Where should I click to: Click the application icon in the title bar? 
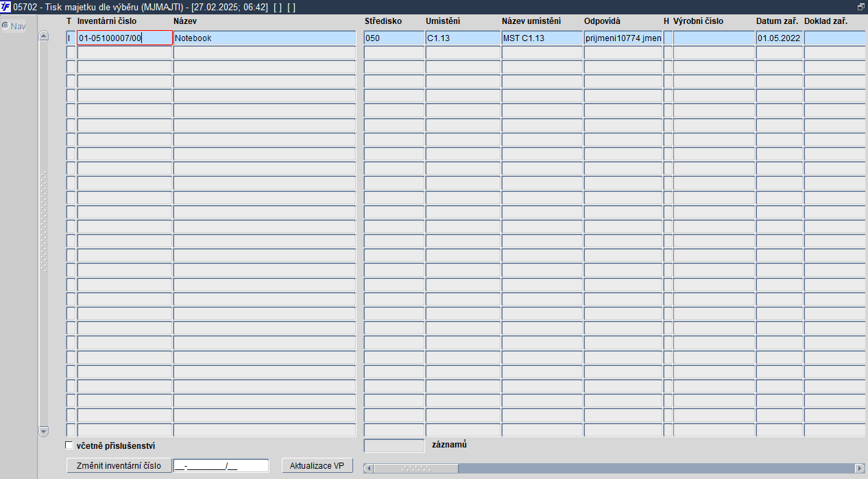(6, 7)
